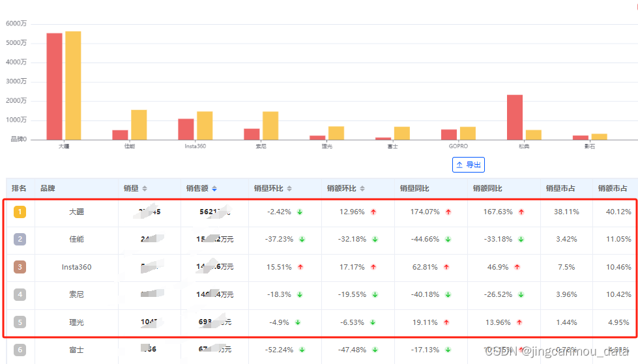Click down arrow next to -32.18%
This screenshot has width=638, height=364.
pos(375,239)
